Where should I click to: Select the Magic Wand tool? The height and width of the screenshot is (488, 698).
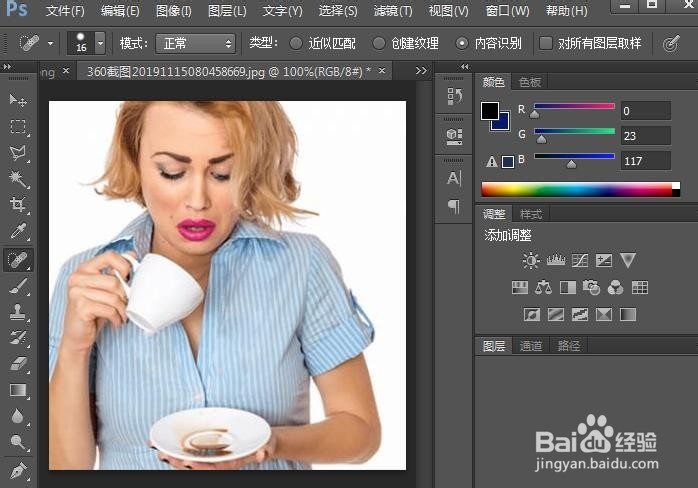click(x=18, y=179)
